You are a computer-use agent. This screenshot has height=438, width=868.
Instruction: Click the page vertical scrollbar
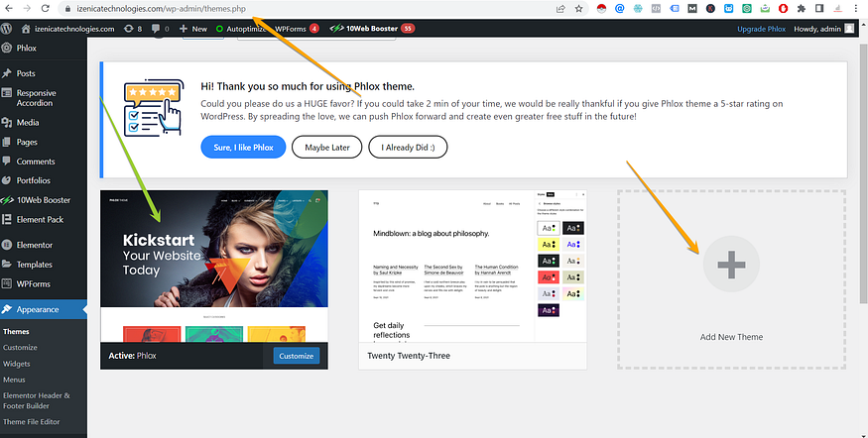[x=863, y=172]
